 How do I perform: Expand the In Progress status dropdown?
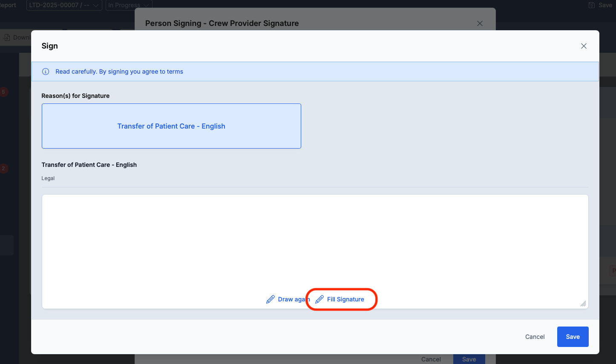click(129, 5)
